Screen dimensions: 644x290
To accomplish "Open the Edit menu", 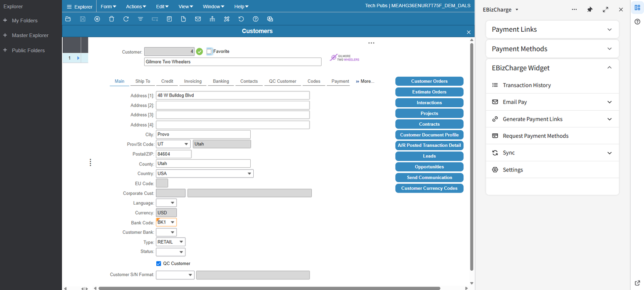I will pyautogui.click(x=162, y=7).
